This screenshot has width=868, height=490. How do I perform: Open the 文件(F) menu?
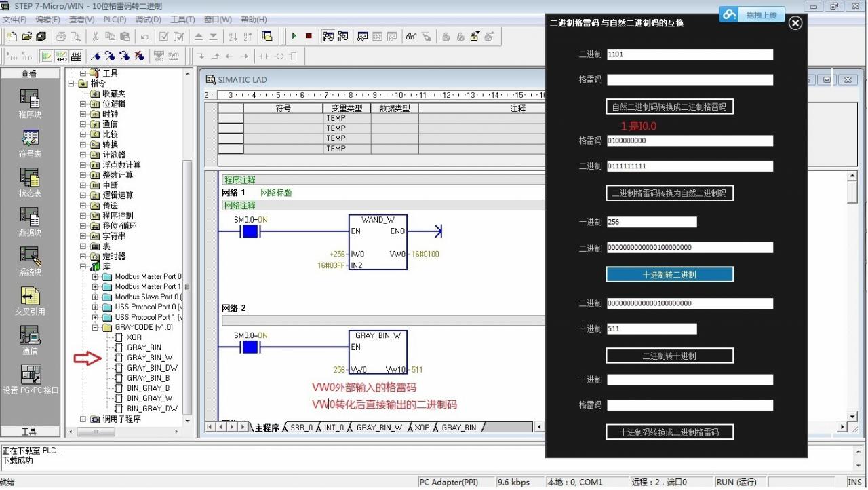click(15, 20)
